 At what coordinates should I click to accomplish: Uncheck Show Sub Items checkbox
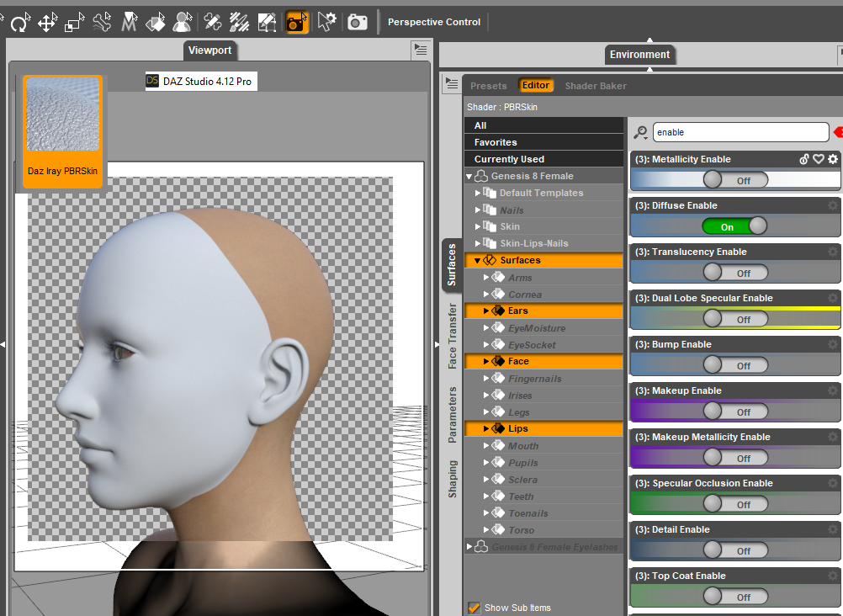click(x=474, y=608)
